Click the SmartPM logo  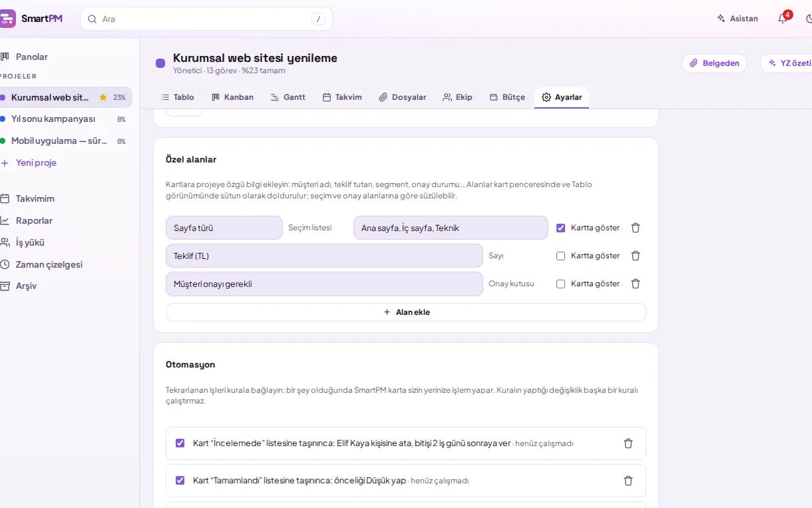pos(31,19)
